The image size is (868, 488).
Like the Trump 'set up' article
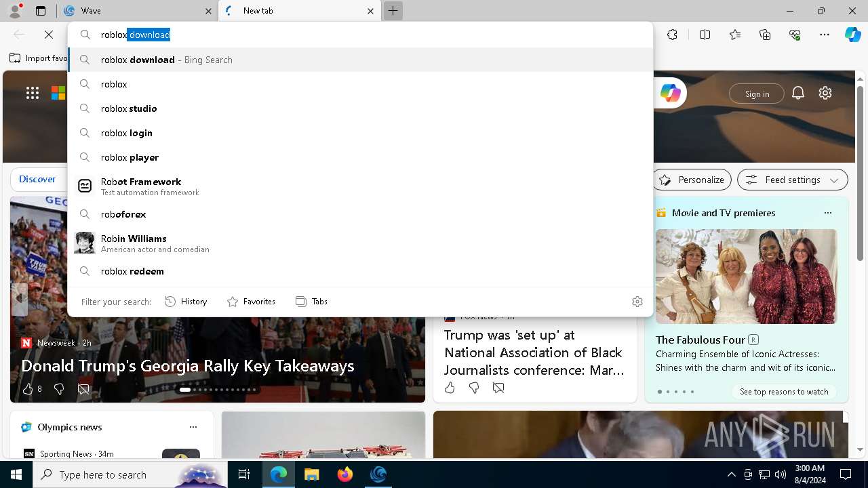tap(450, 388)
